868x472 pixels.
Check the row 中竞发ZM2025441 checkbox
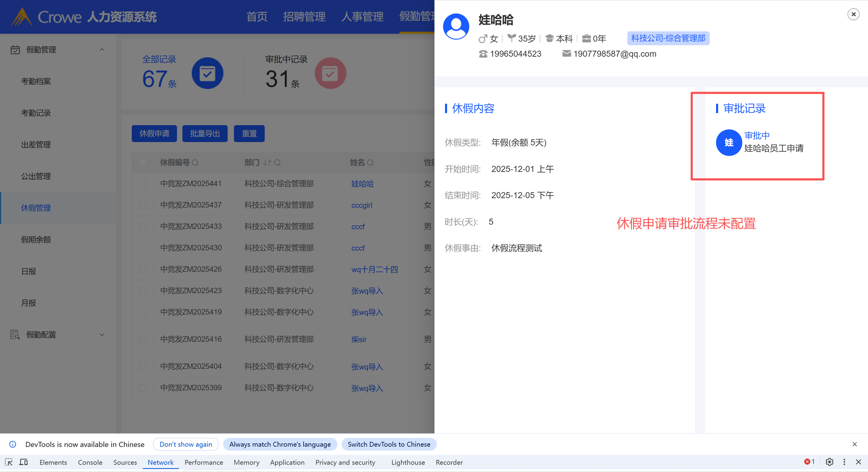coord(143,184)
